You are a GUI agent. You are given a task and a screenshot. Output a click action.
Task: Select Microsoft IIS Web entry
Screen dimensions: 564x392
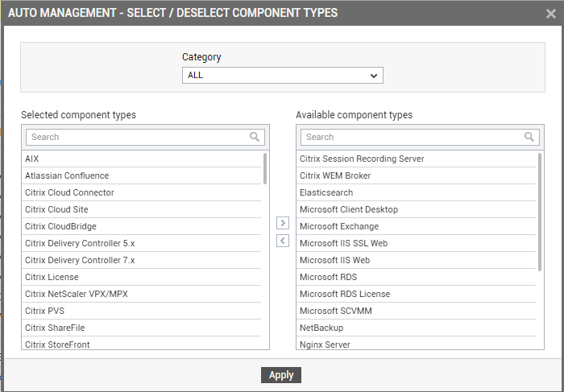click(417, 260)
